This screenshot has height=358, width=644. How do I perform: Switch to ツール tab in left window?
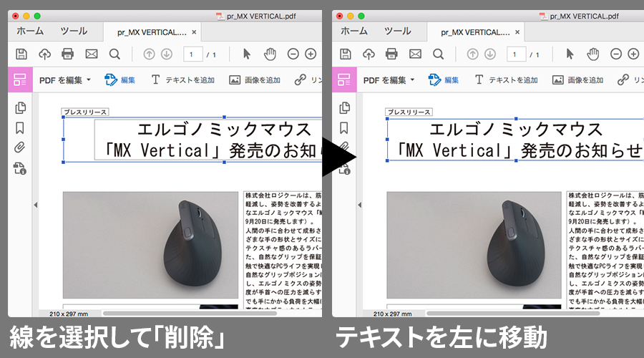pos(74,32)
